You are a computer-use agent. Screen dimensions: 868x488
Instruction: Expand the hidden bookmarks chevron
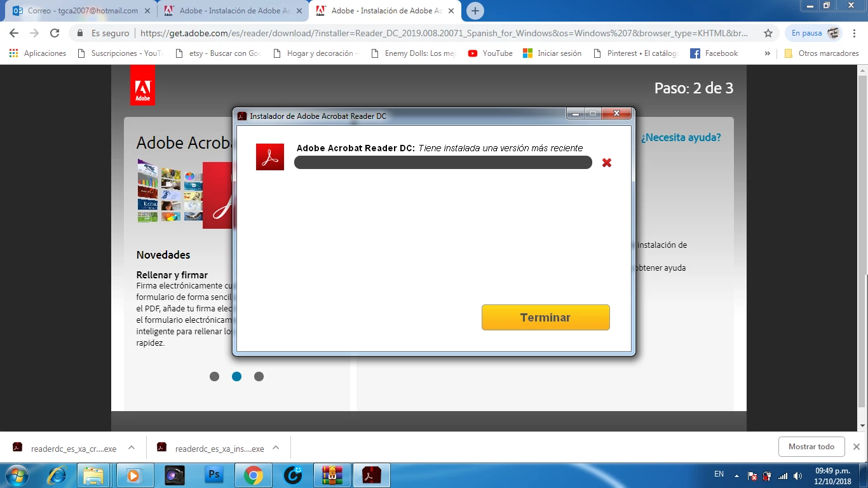(x=767, y=53)
